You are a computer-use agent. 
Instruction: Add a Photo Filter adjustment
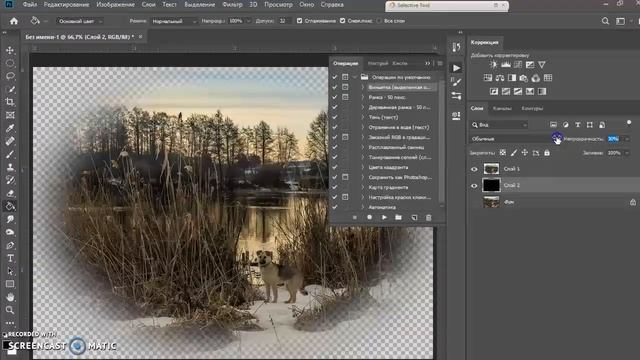click(524, 78)
